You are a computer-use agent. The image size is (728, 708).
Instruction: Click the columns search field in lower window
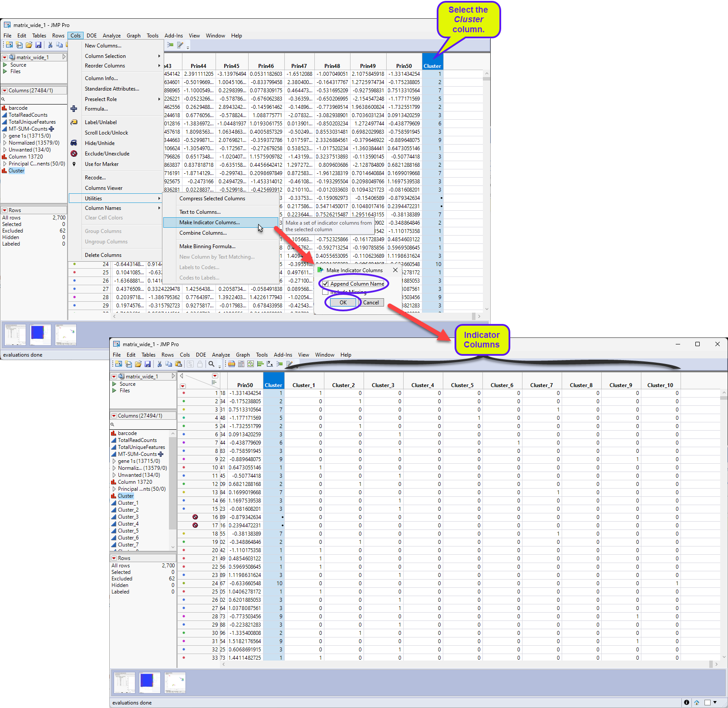[x=143, y=425]
